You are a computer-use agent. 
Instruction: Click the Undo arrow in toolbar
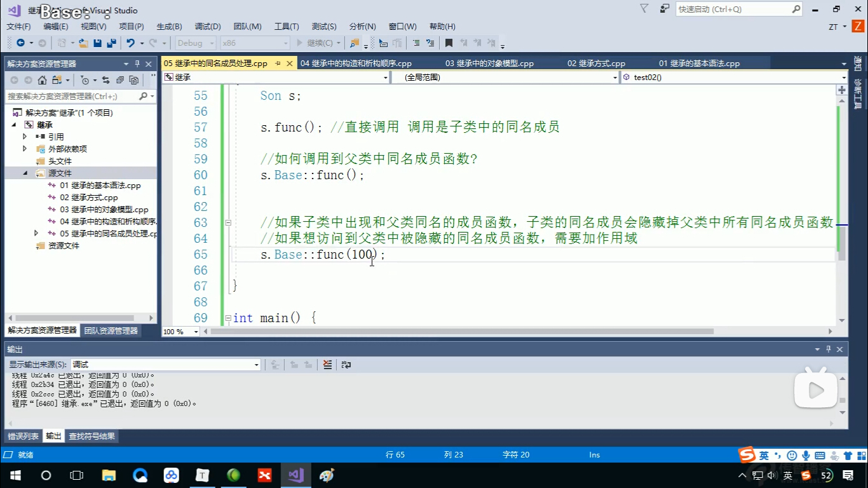tap(130, 43)
